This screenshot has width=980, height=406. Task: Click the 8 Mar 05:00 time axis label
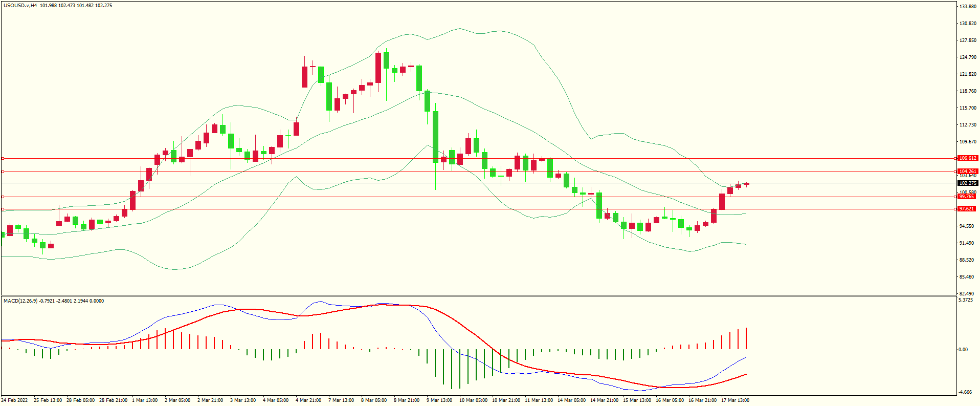tap(374, 400)
